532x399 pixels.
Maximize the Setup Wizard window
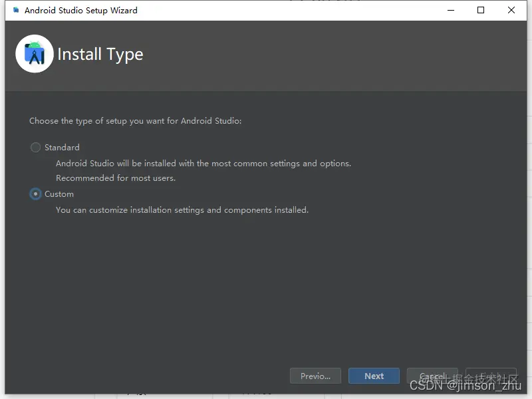(x=481, y=10)
